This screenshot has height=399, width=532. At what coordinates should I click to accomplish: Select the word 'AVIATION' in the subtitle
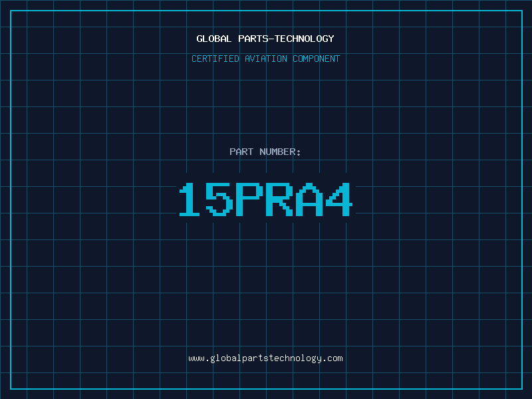pyautogui.click(x=266, y=59)
